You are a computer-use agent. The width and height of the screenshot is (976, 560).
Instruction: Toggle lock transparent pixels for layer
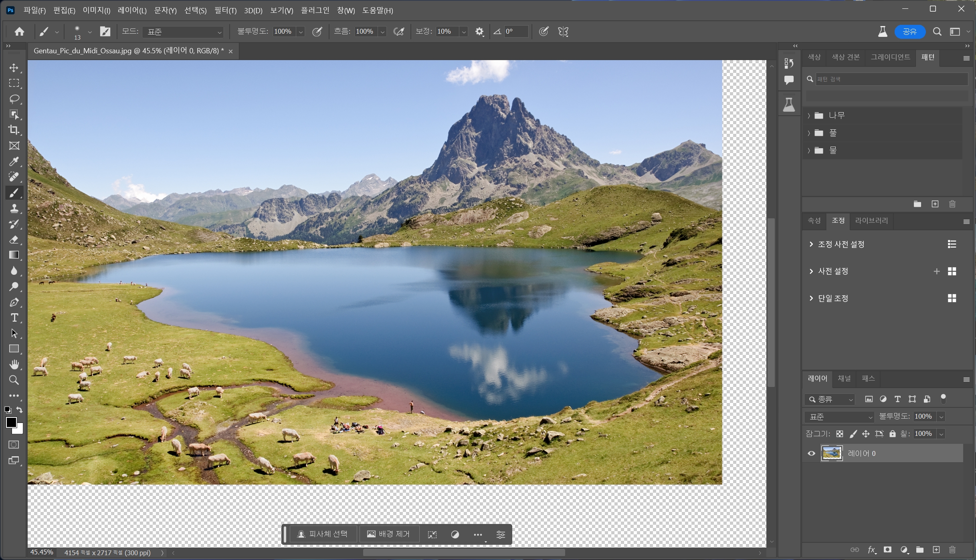coord(840,434)
